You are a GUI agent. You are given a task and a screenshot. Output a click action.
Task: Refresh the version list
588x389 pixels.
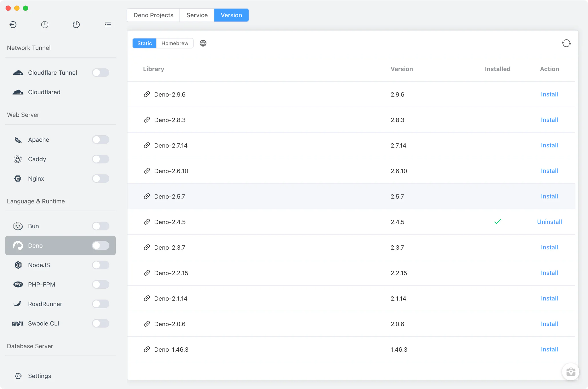point(566,43)
